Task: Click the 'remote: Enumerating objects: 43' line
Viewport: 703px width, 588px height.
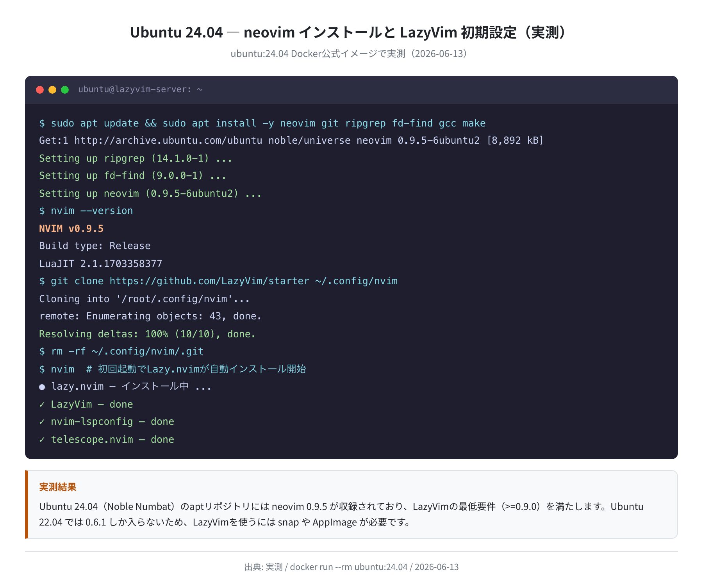Action: coord(150,316)
